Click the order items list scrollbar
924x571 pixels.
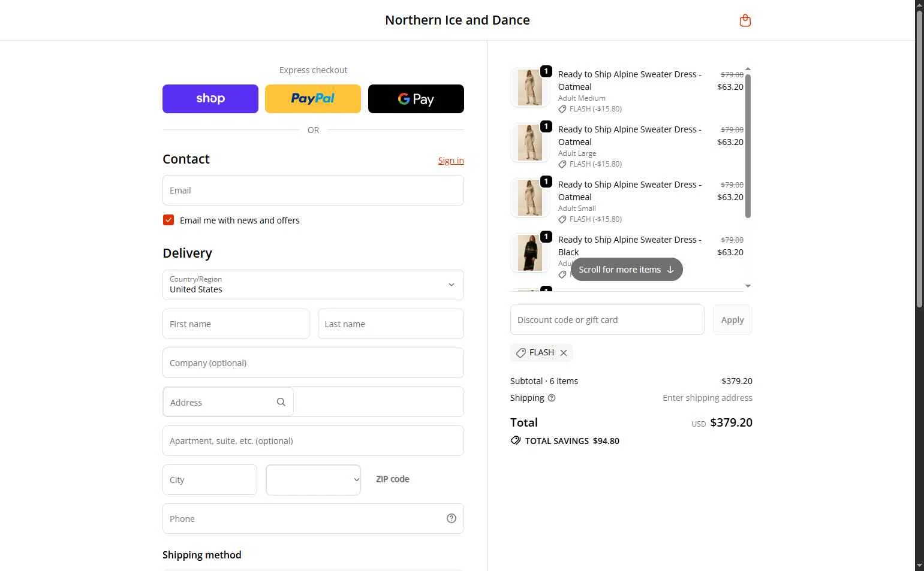click(x=748, y=146)
